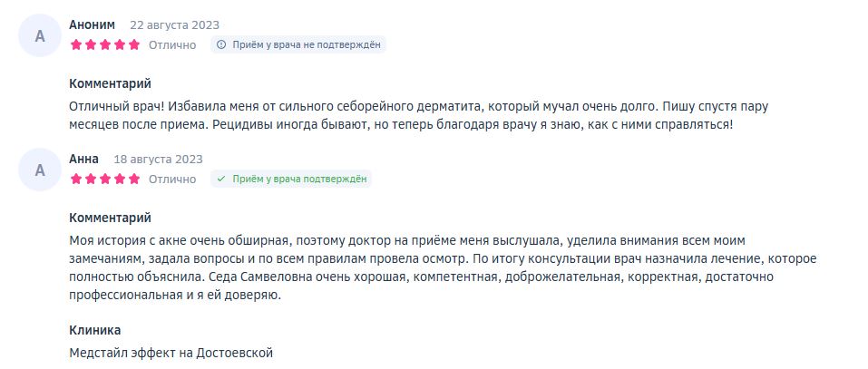Click first star in Аноним's rating
The image size is (868, 369).
click(x=76, y=44)
